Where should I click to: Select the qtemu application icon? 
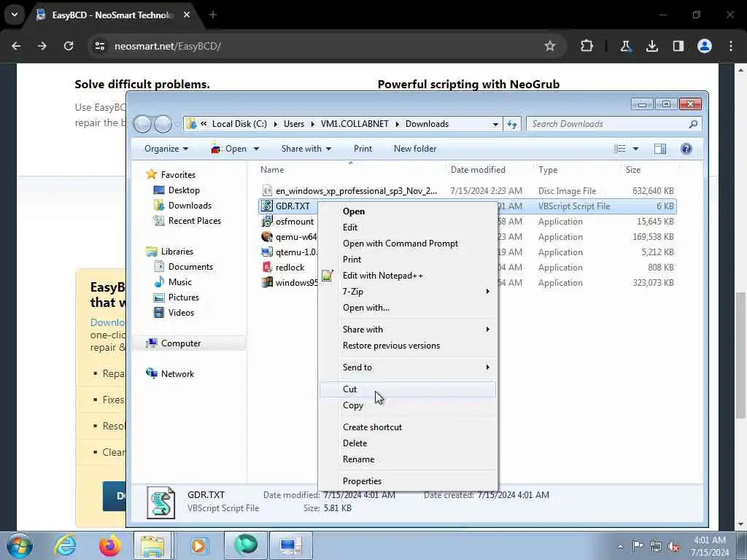pyautogui.click(x=267, y=252)
